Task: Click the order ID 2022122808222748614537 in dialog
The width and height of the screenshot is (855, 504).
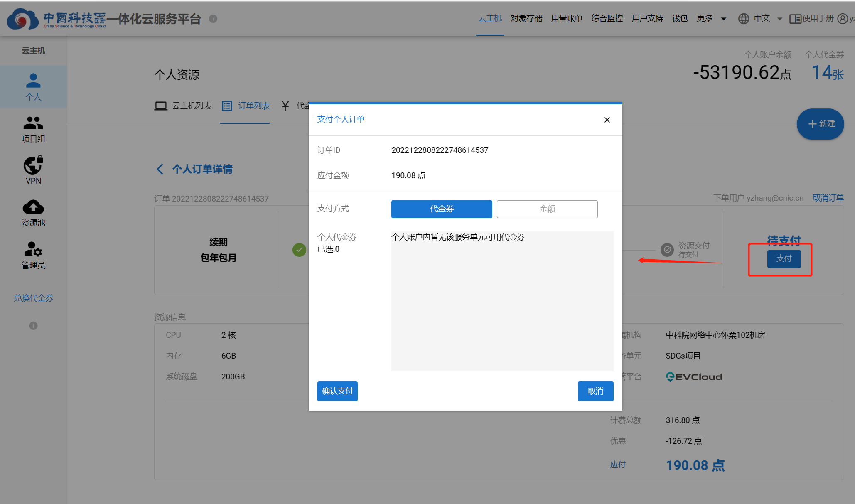Action: pyautogui.click(x=440, y=150)
